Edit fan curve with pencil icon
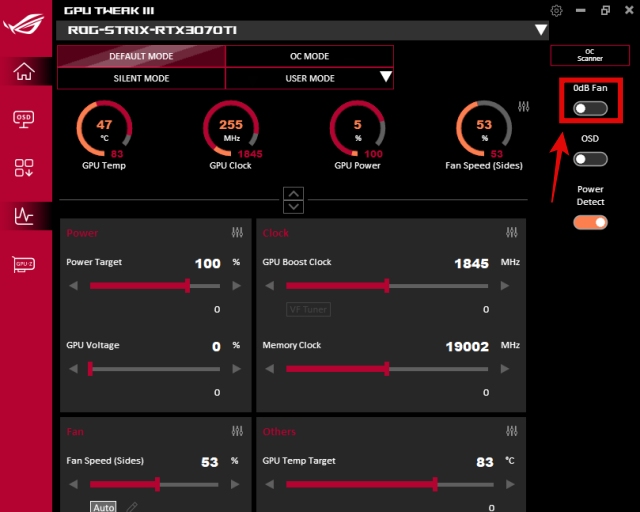640x512 pixels. pos(132,507)
